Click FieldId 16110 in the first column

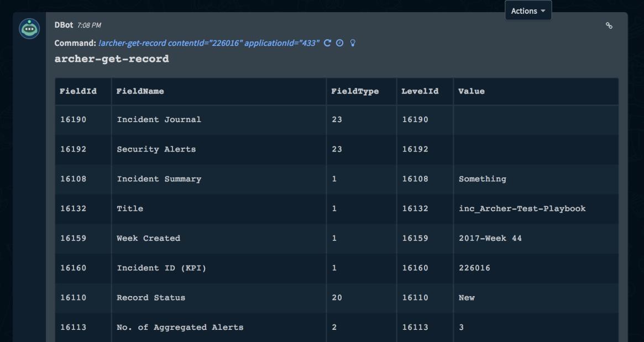[73, 298]
